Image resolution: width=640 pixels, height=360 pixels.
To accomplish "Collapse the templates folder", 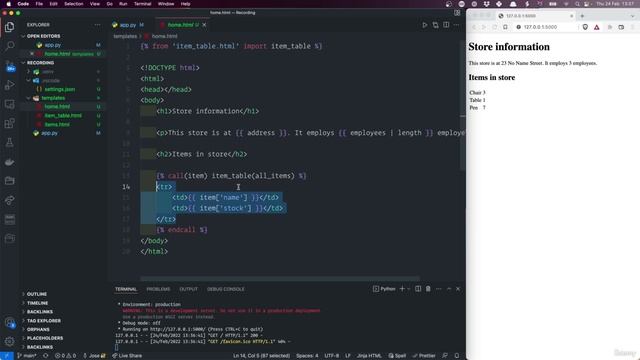I will pyautogui.click(x=53, y=98).
